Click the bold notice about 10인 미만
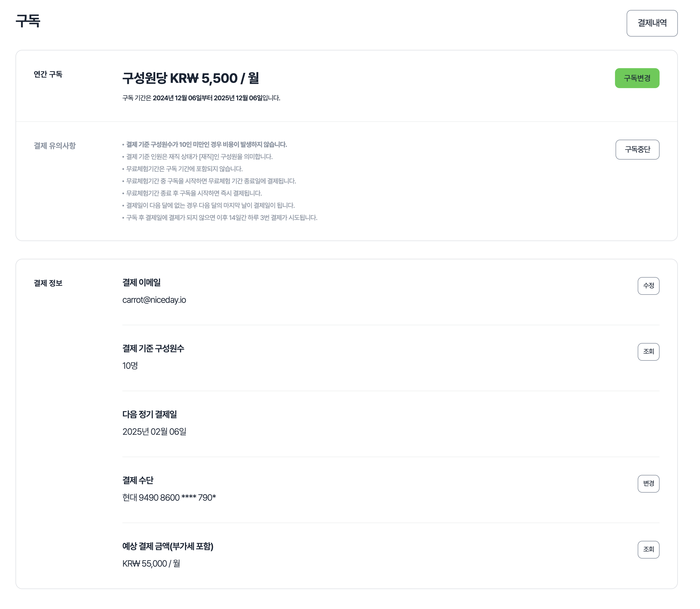The height and width of the screenshot is (609, 700). click(206, 145)
